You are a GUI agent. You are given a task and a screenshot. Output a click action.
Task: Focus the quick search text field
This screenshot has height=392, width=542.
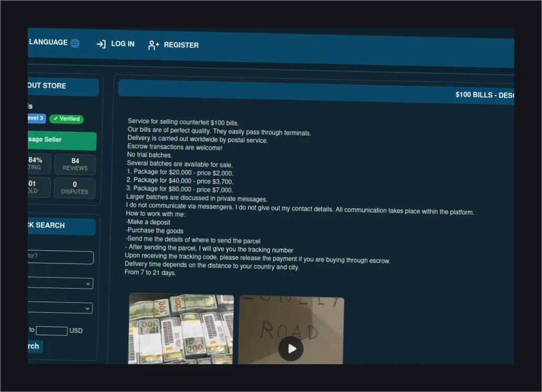tap(60, 257)
